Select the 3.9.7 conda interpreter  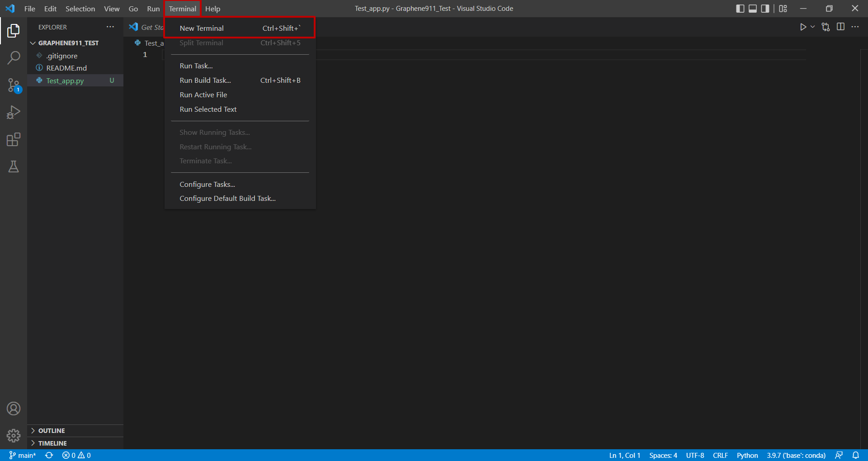(796, 455)
